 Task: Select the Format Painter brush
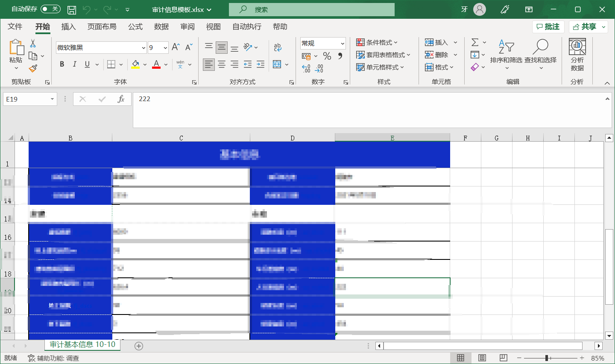(33, 68)
